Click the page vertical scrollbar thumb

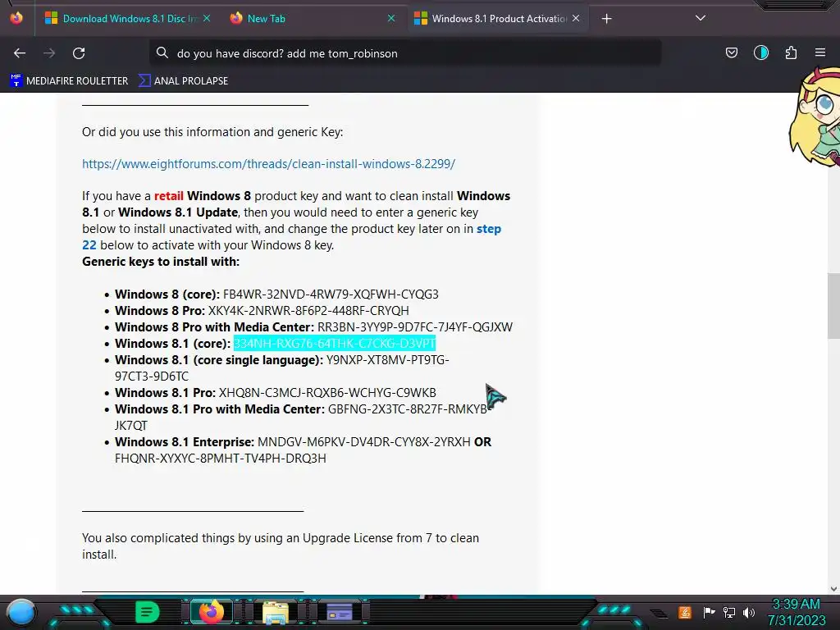click(x=833, y=305)
